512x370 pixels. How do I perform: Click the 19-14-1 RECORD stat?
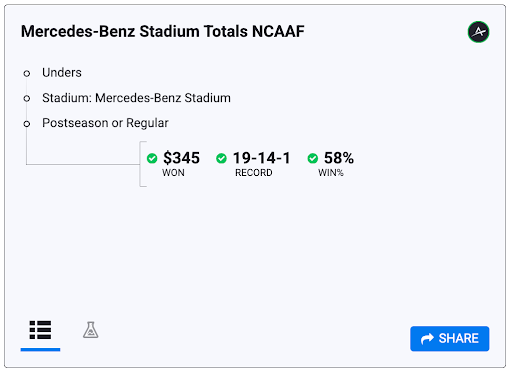(x=262, y=158)
